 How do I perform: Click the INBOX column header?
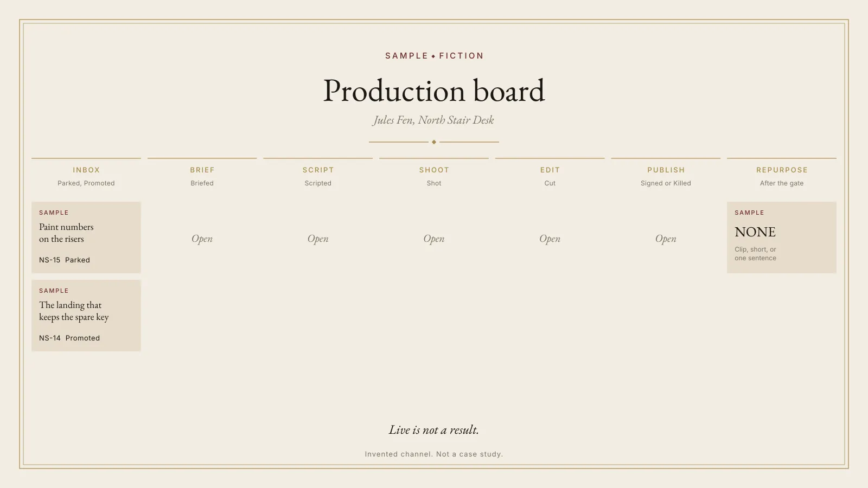(x=86, y=170)
